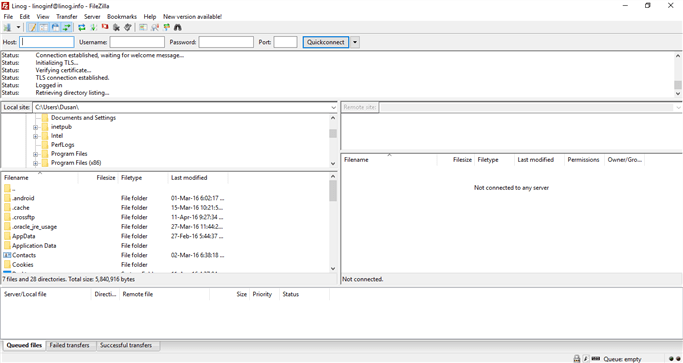Select the Cookies folder
Viewport: 683px width, 363px height.
click(23, 265)
